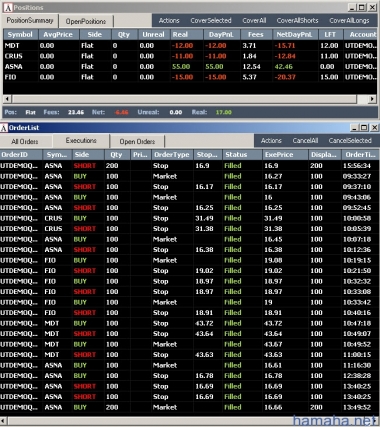Image resolution: width=380 pixels, height=427 pixels.
Task: Click FIO NetDayPnL value -20.37
Action: (285, 77)
